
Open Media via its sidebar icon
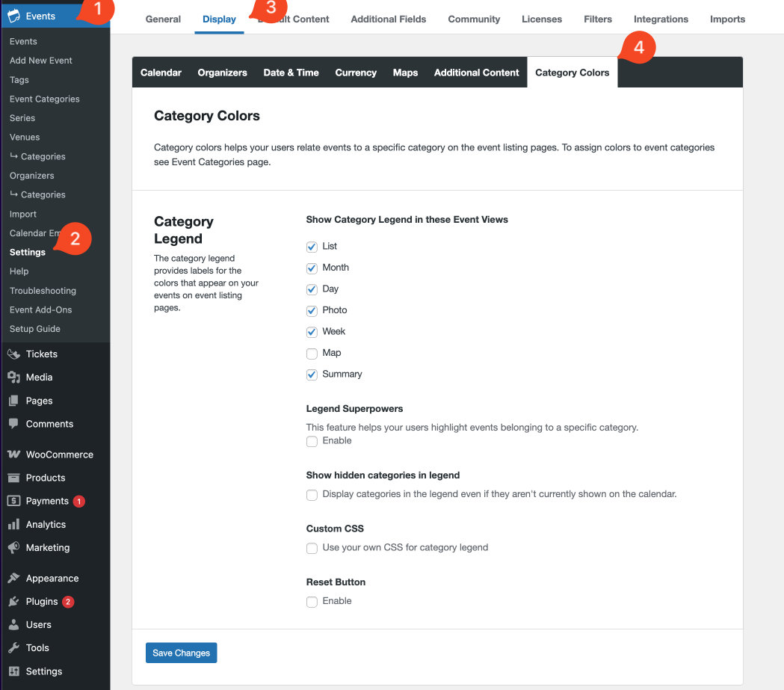pyautogui.click(x=13, y=378)
